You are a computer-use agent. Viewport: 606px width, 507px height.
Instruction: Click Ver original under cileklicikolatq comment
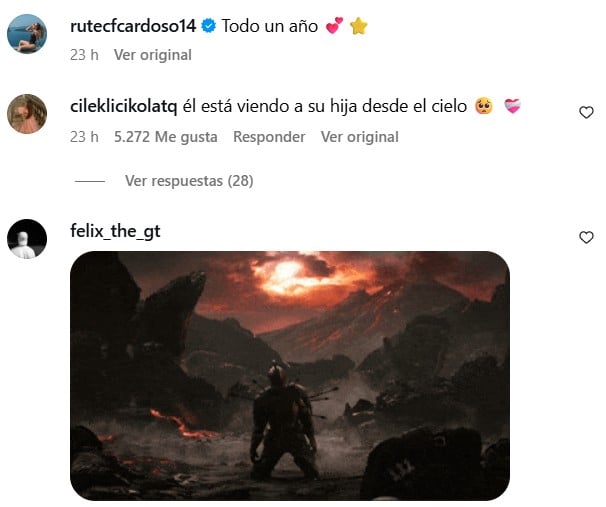tap(359, 137)
